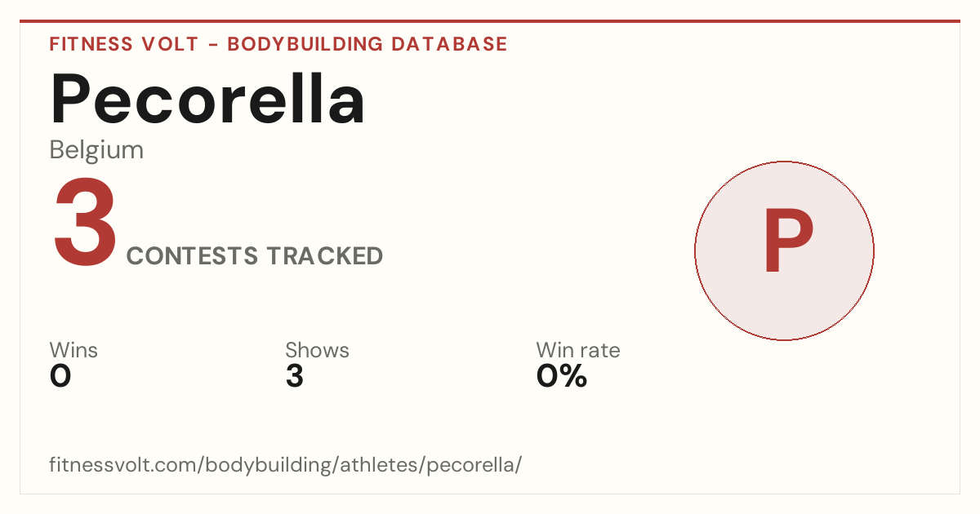Click the circular P avatar icon
980x514 pixels.
[x=784, y=250]
